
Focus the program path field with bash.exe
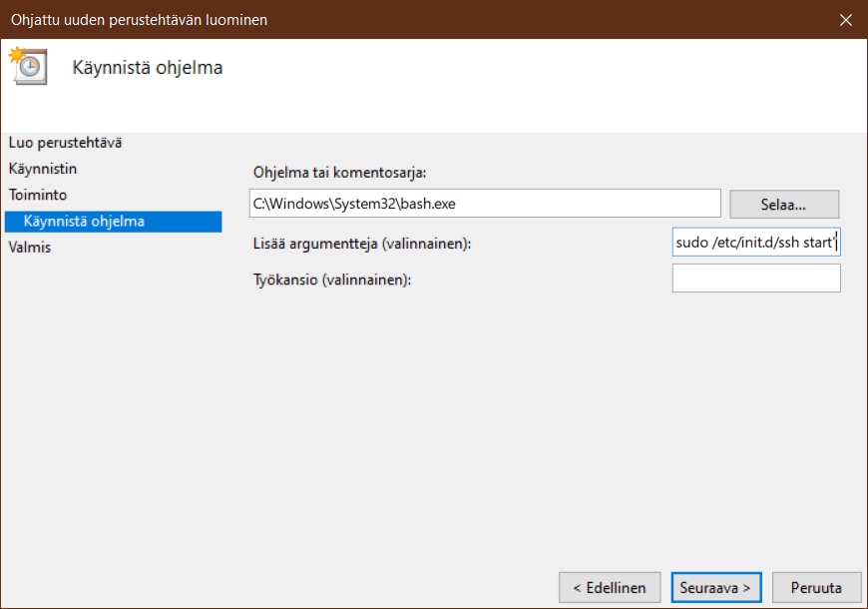(x=485, y=204)
